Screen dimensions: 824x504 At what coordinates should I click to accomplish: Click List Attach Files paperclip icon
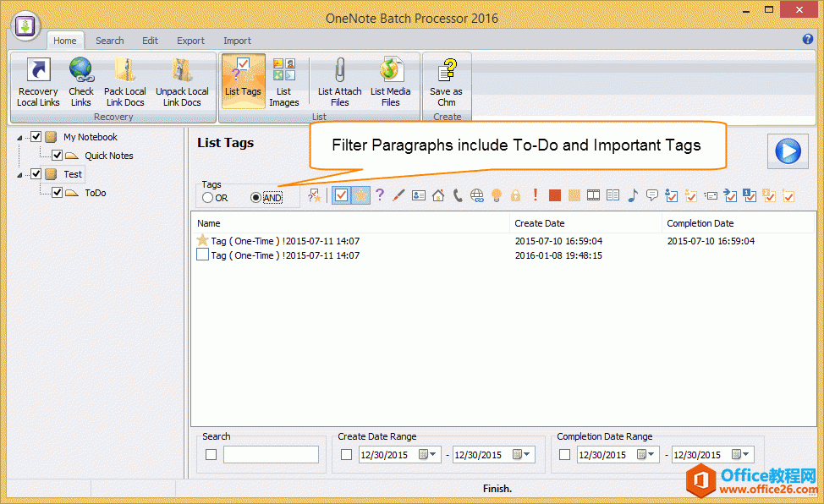tap(339, 71)
